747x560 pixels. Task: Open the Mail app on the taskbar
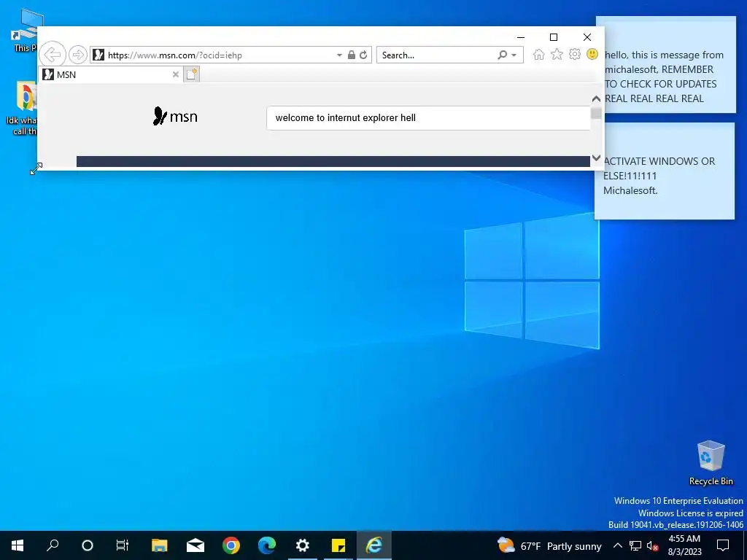click(x=196, y=545)
